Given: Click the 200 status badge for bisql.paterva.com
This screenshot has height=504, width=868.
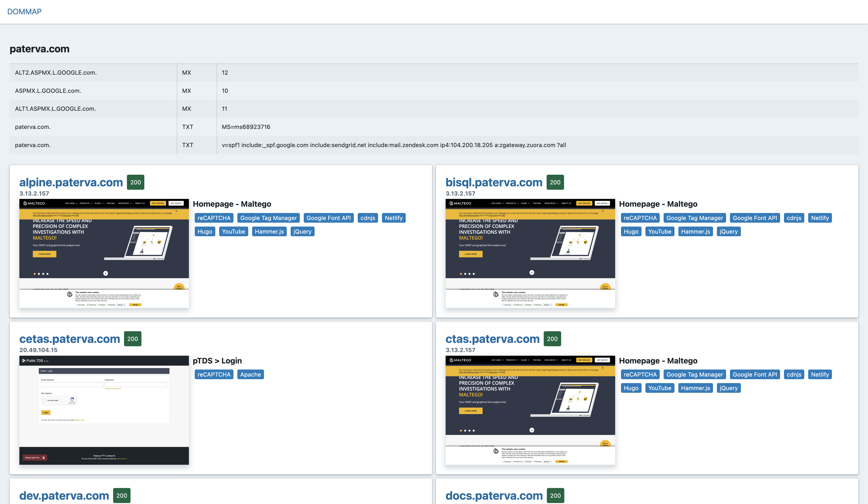Looking at the screenshot, I should [x=555, y=182].
